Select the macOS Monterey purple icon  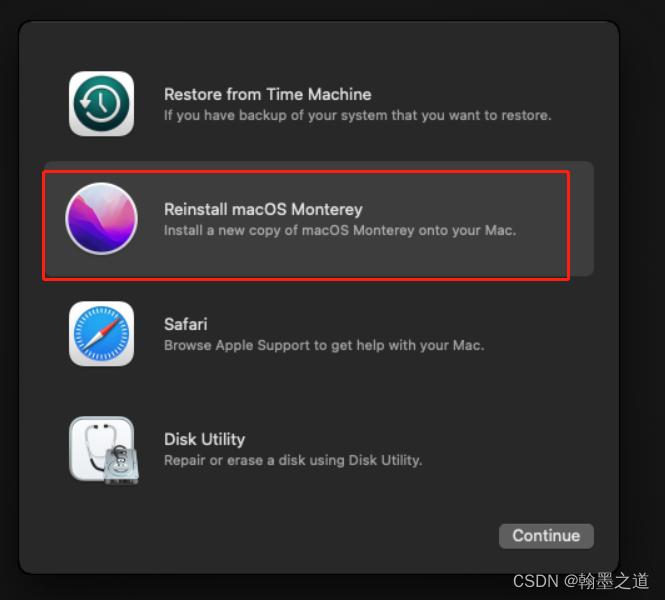(x=101, y=218)
